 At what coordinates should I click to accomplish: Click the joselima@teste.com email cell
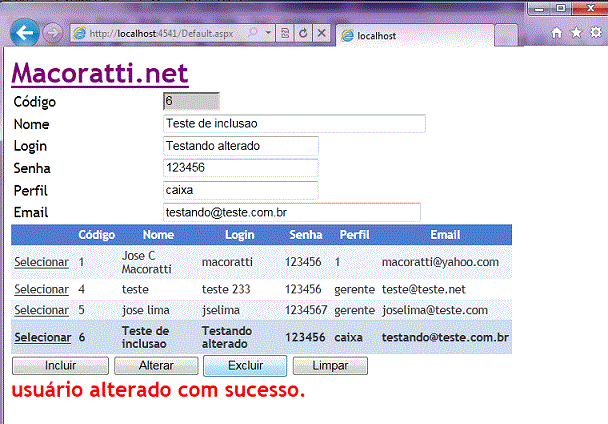[x=435, y=310]
